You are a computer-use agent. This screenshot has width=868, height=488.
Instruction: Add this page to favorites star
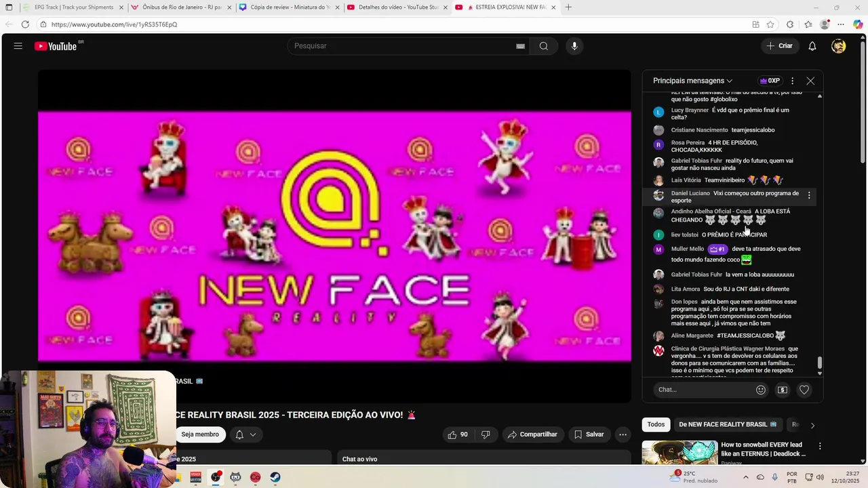tap(770, 24)
